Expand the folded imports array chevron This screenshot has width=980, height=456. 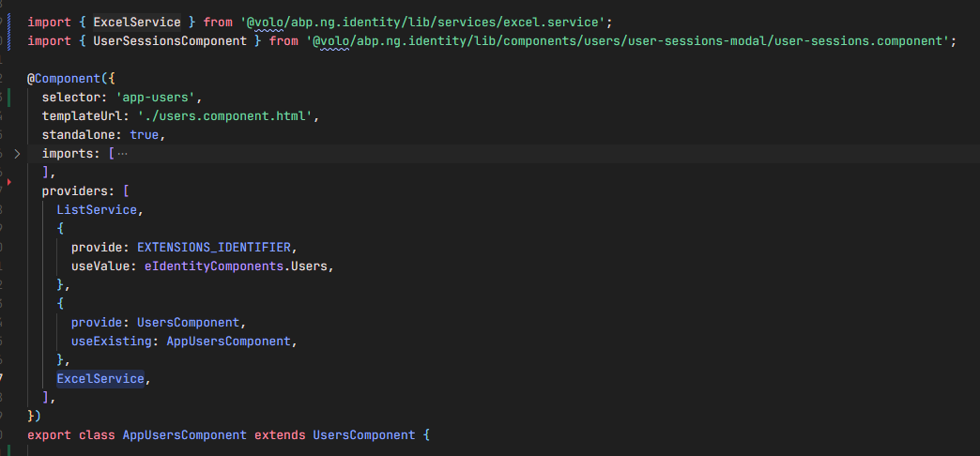pos(16,153)
